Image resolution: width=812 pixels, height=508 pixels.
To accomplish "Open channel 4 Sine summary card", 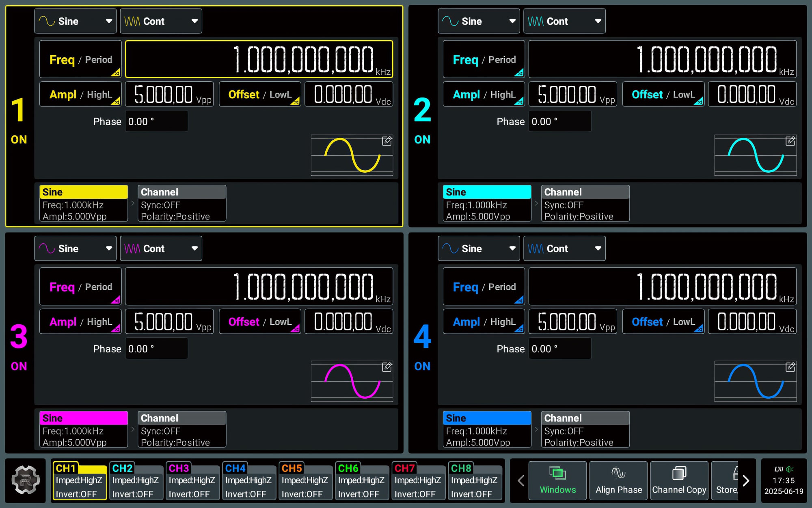I will coord(487,429).
